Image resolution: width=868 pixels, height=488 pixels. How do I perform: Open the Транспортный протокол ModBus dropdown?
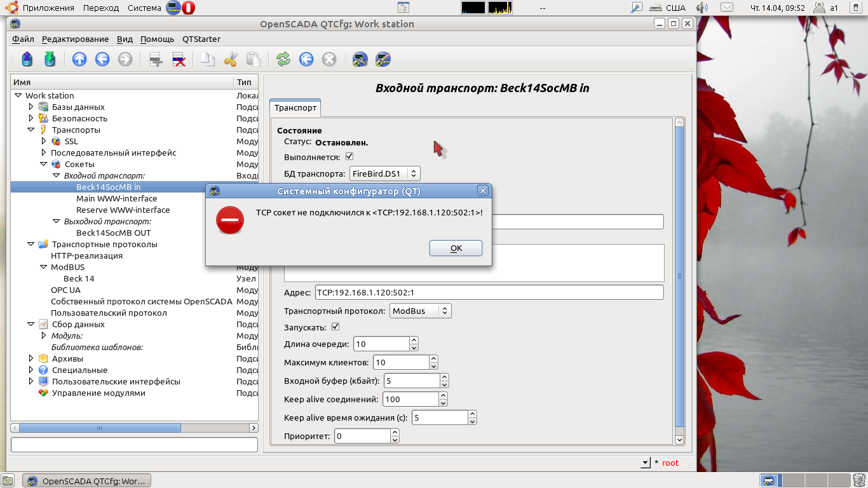[420, 311]
